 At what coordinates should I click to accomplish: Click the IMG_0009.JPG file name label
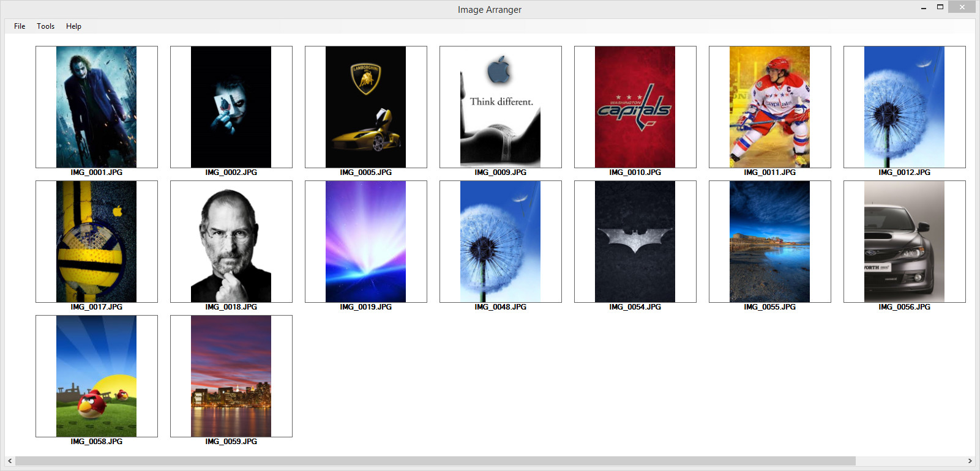(x=501, y=172)
